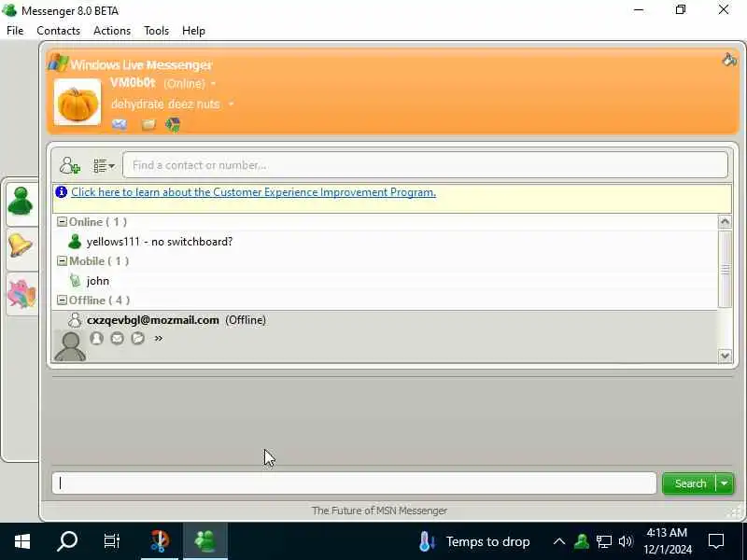Viewport: 747px width, 560px height.
Task: Open the Help menu
Action: [x=193, y=31]
